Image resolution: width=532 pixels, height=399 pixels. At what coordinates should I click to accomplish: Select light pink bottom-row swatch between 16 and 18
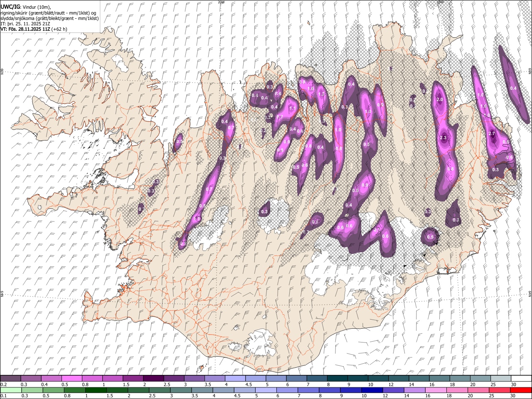pyautogui.click(x=436, y=390)
